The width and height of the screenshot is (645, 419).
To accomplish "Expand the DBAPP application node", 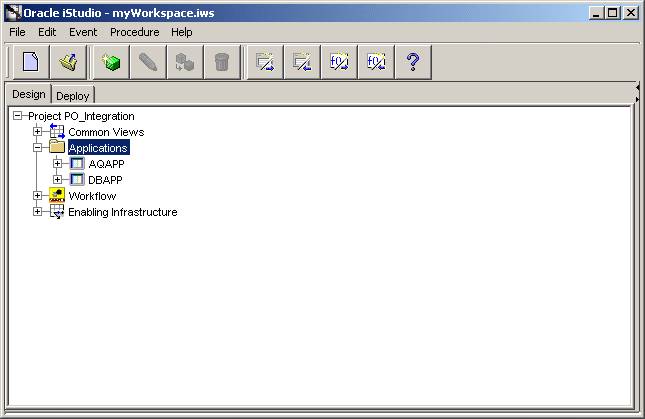I will tap(58, 180).
